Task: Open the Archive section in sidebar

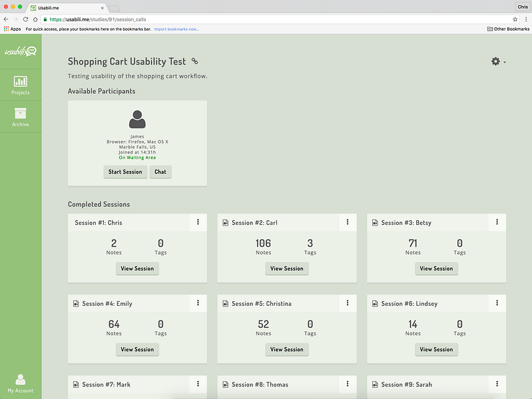Action: pyautogui.click(x=21, y=117)
